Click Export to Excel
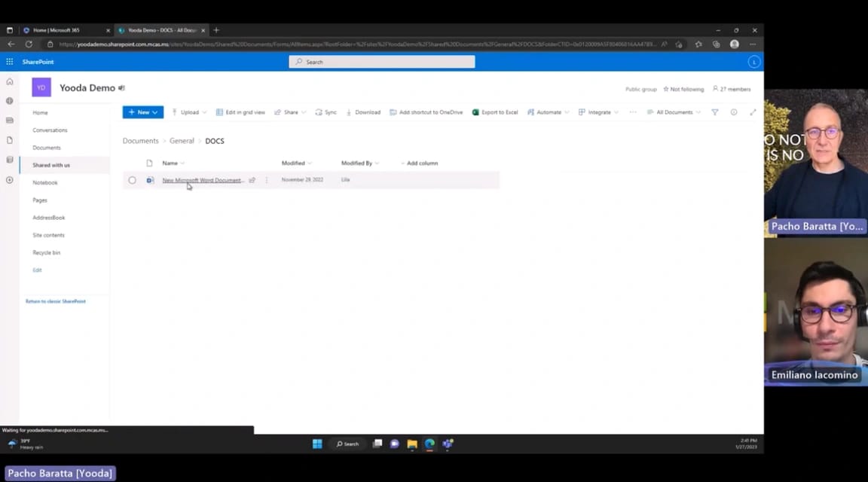This screenshot has width=868, height=482. pyautogui.click(x=495, y=112)
